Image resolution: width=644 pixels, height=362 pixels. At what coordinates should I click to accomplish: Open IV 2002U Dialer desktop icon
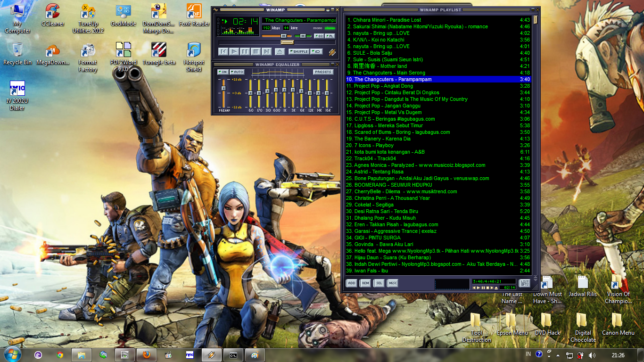[x=17, y=96]
